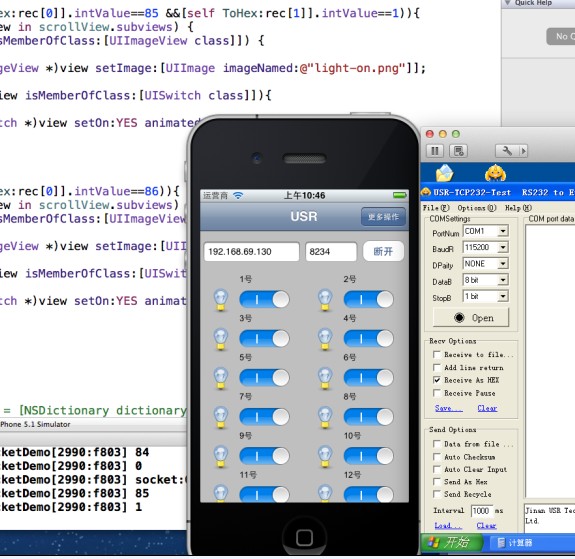Image resolution: width=575 pixels, height=559 pixels.
Task: Turn off the switch for light 1号
Action: (264, 300)
